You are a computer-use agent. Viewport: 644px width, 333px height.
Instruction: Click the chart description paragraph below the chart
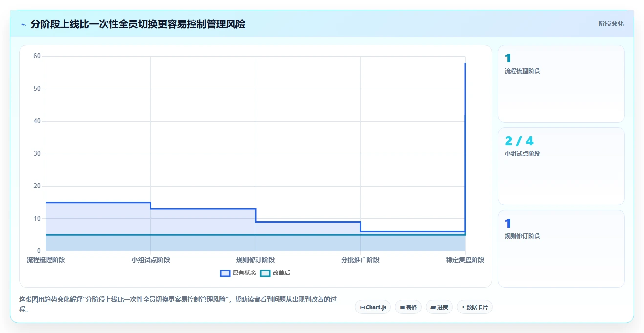click(177, 304)
